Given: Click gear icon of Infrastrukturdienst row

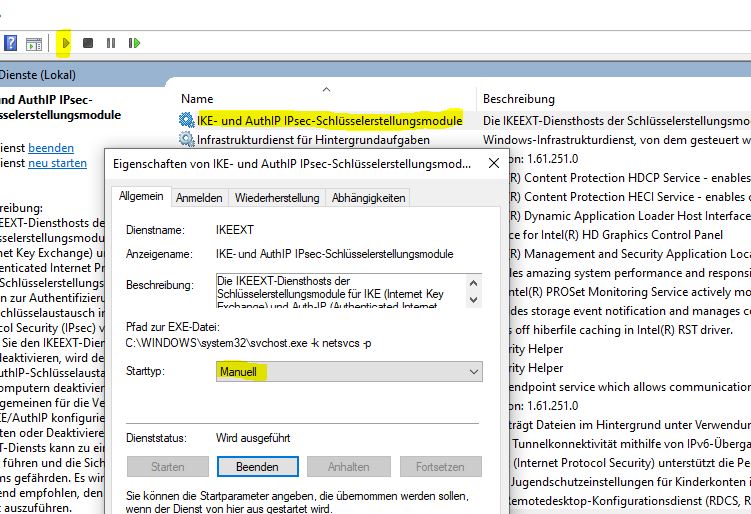Looking at the screenshot, I should pos(186,139).
